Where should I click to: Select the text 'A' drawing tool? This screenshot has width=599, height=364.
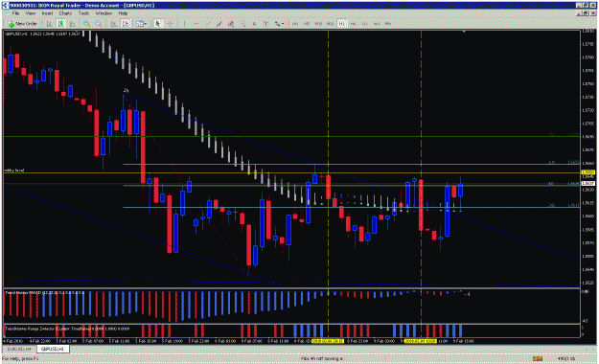coord(254,24)
